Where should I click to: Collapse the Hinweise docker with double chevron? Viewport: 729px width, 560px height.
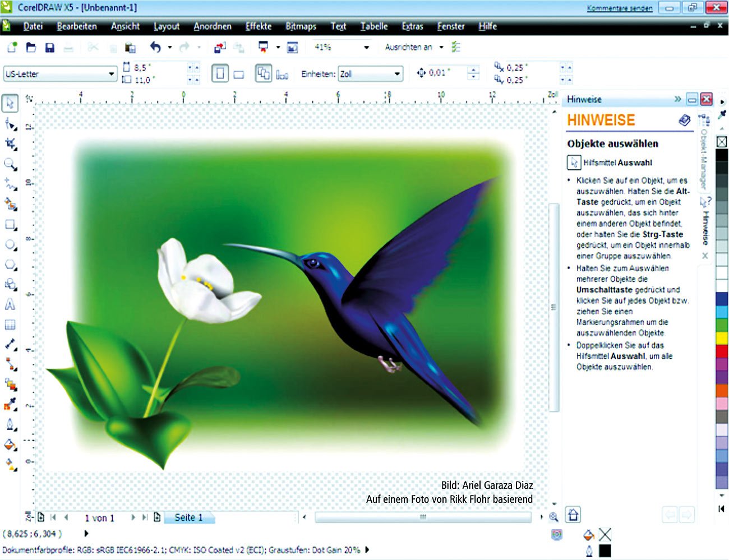(x=677, y=99)
